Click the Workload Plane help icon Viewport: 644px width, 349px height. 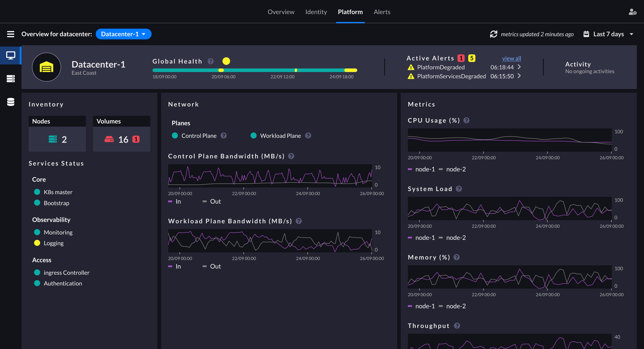click(308, 136)
